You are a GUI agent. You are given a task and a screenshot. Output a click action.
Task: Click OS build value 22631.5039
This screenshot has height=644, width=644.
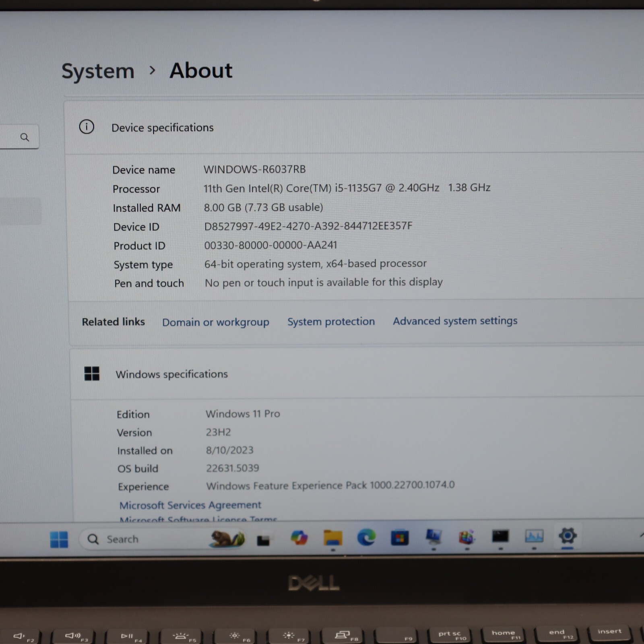pyautogui.click(x=232, y=468)
